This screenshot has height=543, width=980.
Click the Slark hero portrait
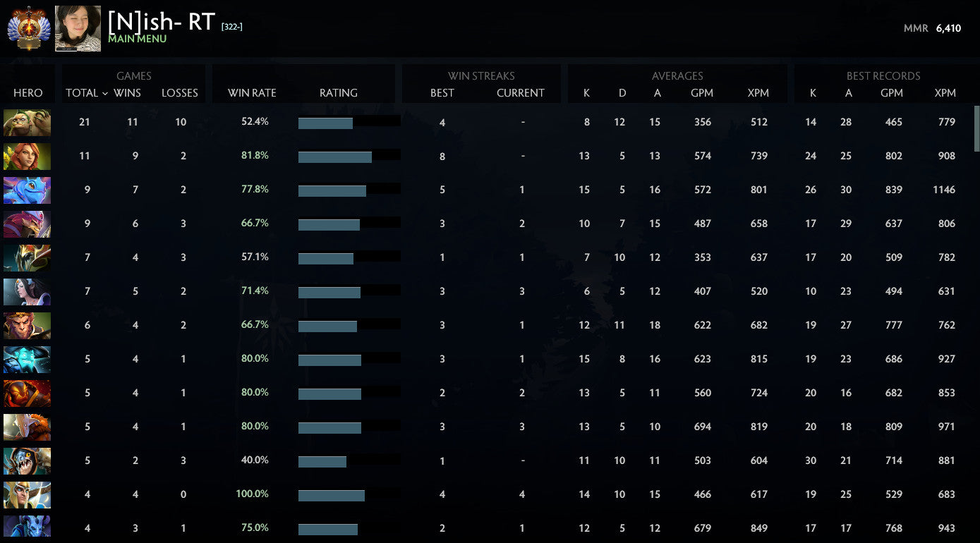[27, 461]
